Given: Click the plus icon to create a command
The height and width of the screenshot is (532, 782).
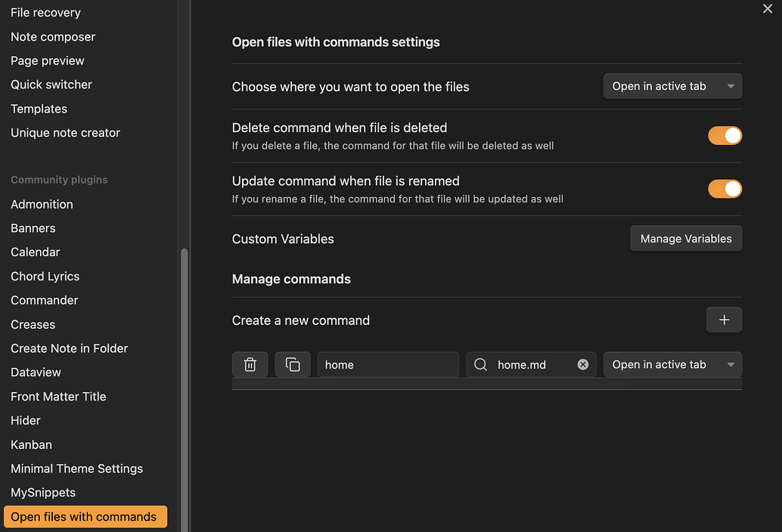Looking at the screenshot, I should point(724,319).
